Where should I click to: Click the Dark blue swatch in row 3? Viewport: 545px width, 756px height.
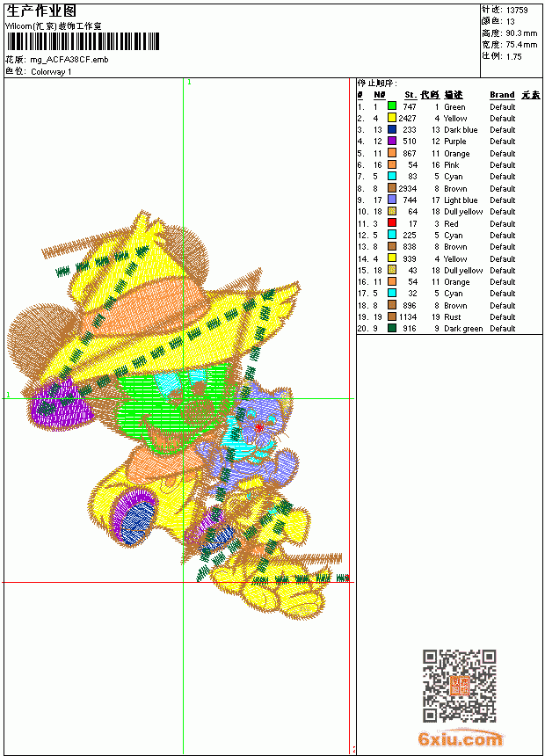pos(392,129)
